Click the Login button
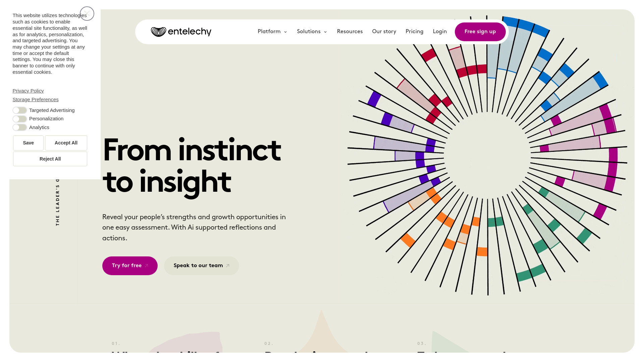Screen dimensions: 644x362 click(x=439, y=32)
